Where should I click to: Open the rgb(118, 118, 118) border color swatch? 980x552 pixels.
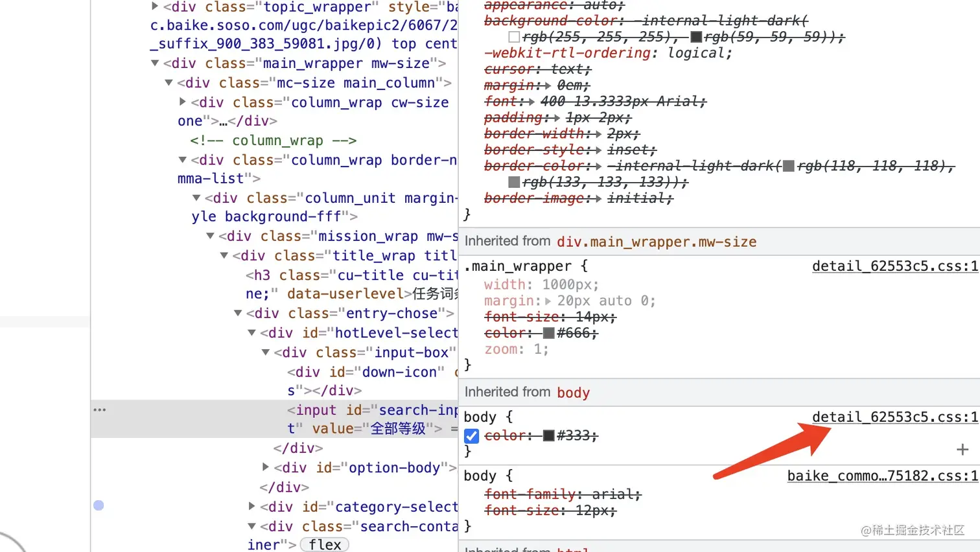(788, 166)
